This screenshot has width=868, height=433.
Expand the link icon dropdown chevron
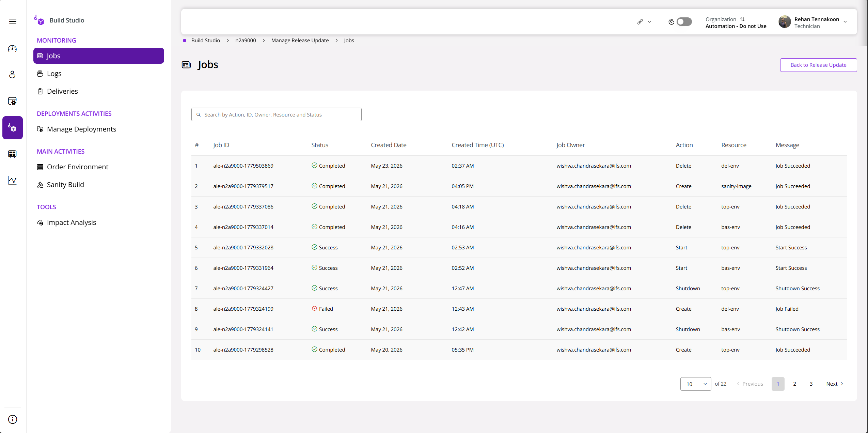click(649, 22)
